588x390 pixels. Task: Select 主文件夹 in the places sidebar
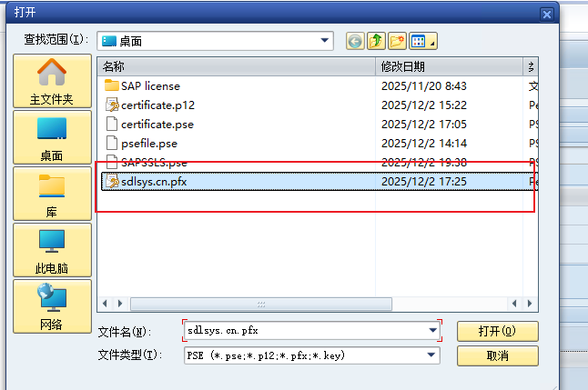pos(52,81)
